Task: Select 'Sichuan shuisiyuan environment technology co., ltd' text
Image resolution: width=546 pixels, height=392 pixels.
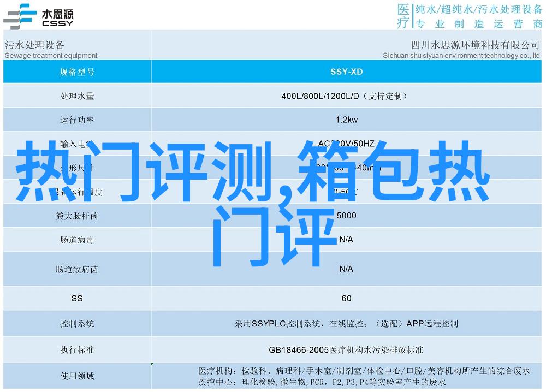Action: click(461, 55)
